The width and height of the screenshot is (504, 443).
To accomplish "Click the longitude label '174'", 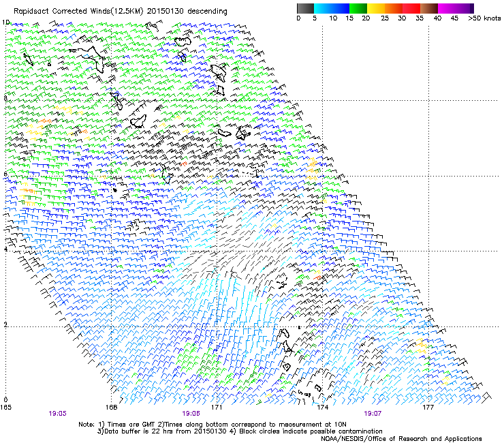I will (322, 408).
